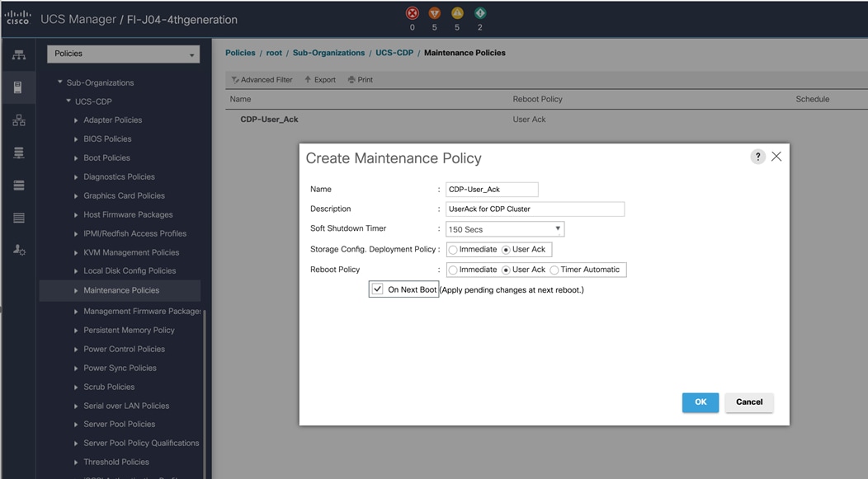Click the navigation tree scrollbar
The width and height of the screenshot is (868, 479).
point(205,392)
